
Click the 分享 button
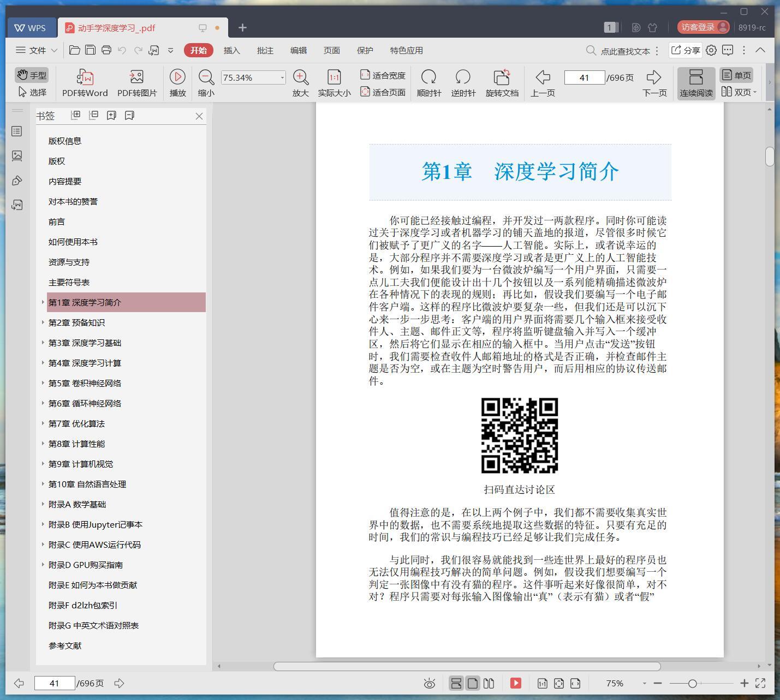click(x=685, y=50)
